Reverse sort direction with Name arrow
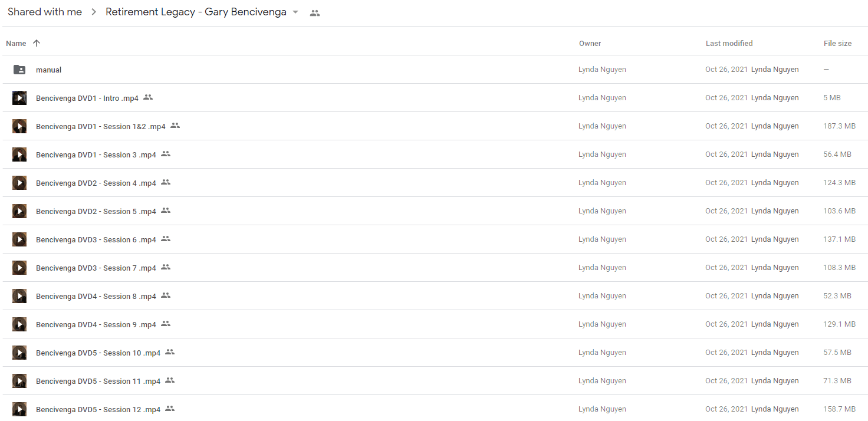868x421 pixels. pyautogui.click(x=37, y=43)
